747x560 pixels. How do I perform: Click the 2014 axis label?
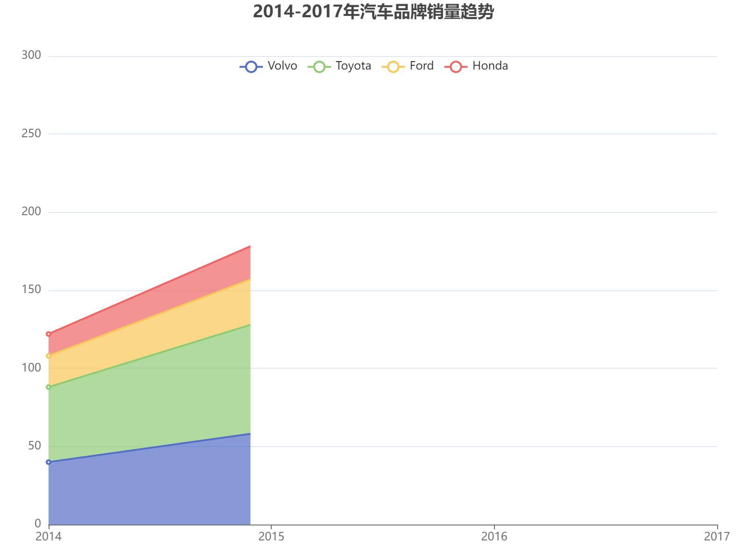pos(49,537)
